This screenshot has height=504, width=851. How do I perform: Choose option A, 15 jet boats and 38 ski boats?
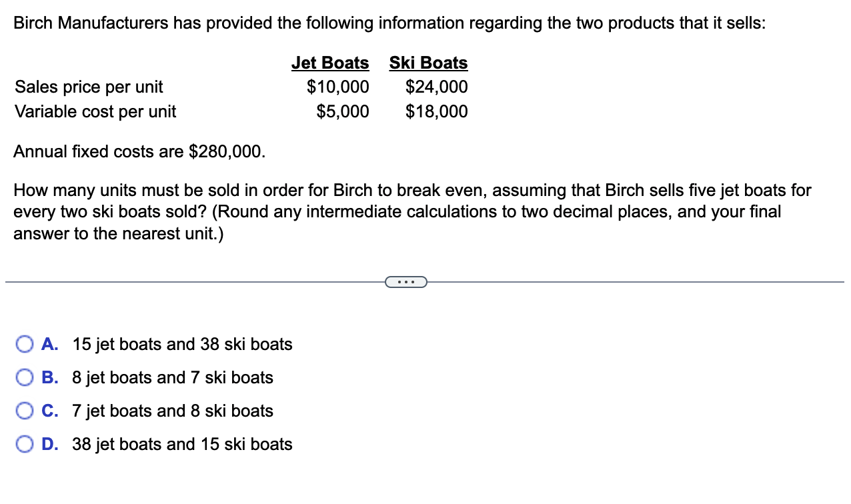point(181,344)
